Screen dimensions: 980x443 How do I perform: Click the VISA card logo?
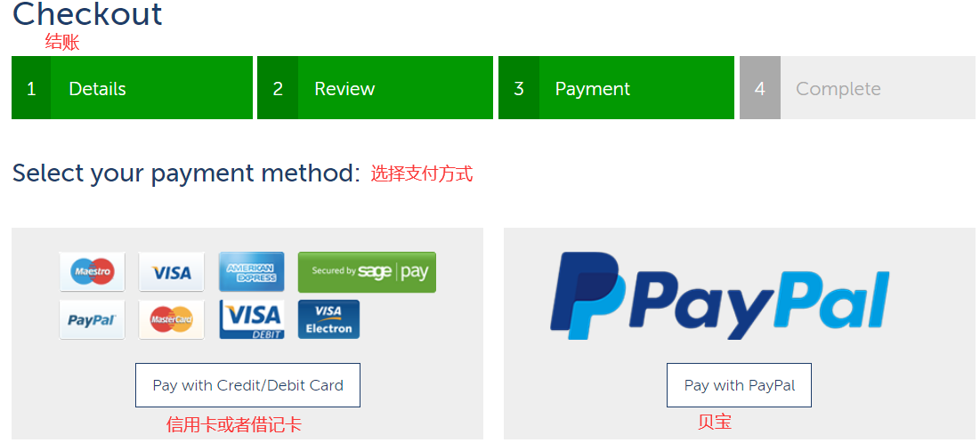click(x=171, y=272)
